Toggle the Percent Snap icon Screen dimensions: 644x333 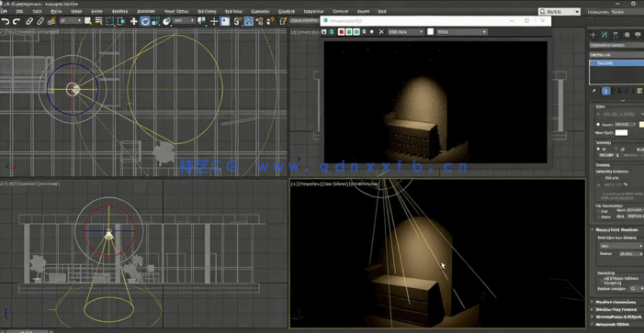pyautogui.click(x=260, y=21)
